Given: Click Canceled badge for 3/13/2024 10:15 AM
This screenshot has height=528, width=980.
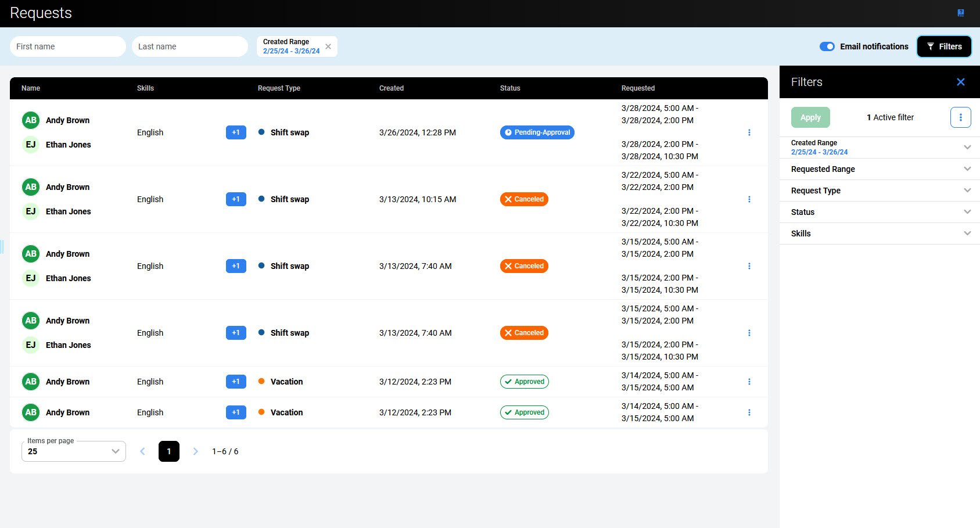Looking at the screenshot, I should click(x=524, y=199).
